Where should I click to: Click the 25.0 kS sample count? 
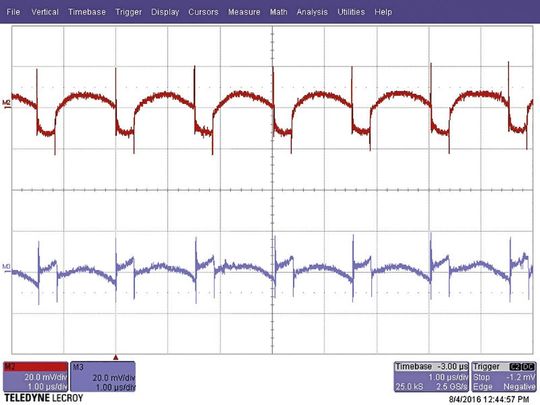coord(409,387)
